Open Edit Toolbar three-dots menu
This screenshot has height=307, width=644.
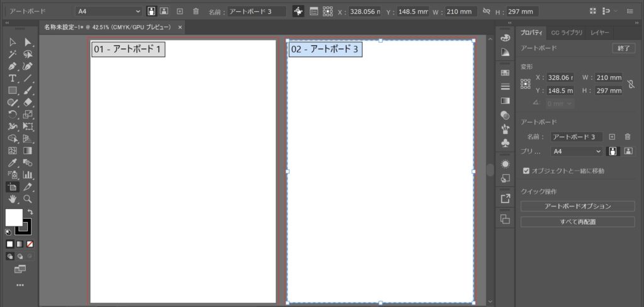(x=19, y=285)
